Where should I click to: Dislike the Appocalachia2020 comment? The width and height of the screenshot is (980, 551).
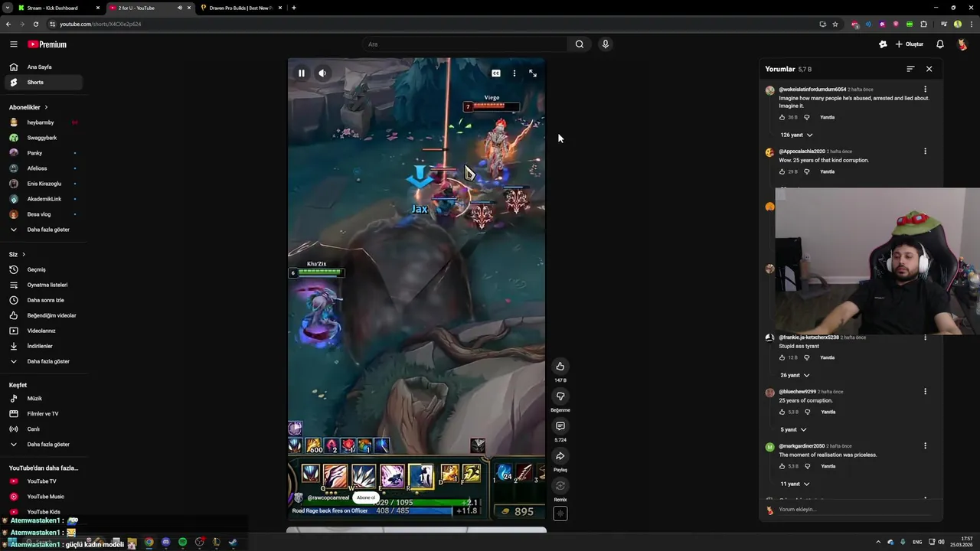(x=807, y=171)
